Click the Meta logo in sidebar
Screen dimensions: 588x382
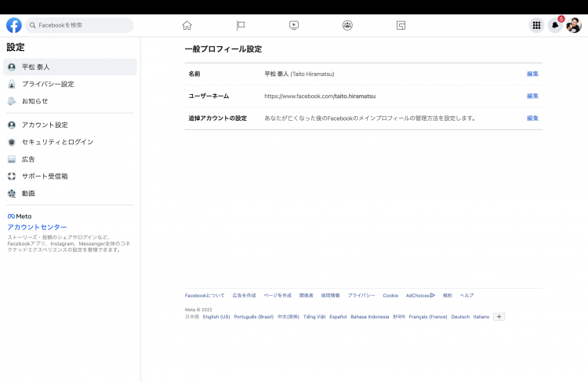tap(20, 216)
